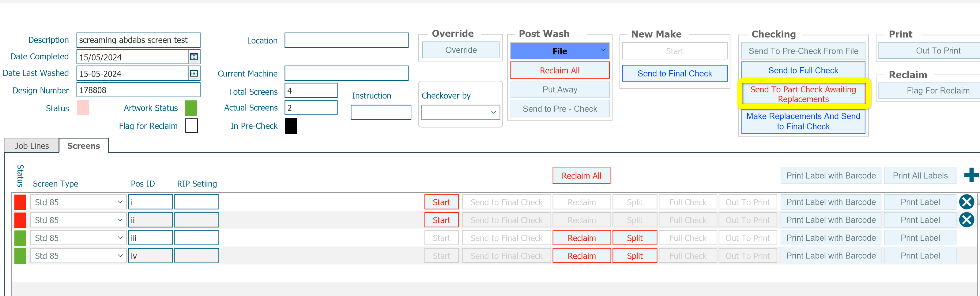Click Pos ID field for row iv
Screen dimensions: 980x296
(x=150, y=255)
